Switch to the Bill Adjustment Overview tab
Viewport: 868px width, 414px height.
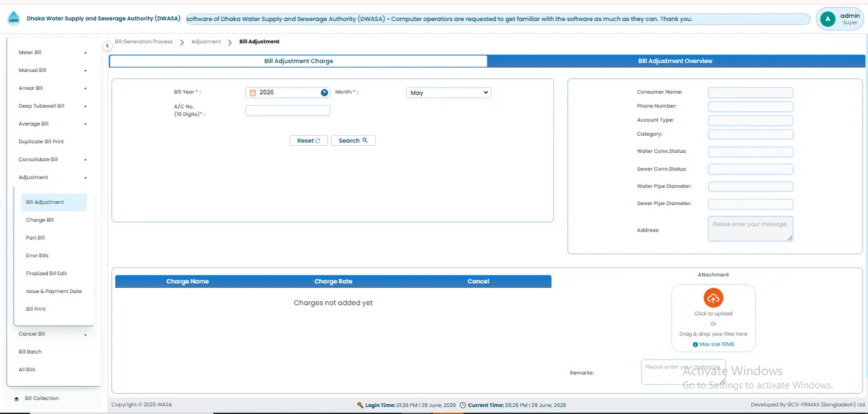click(x=675, y=61)
